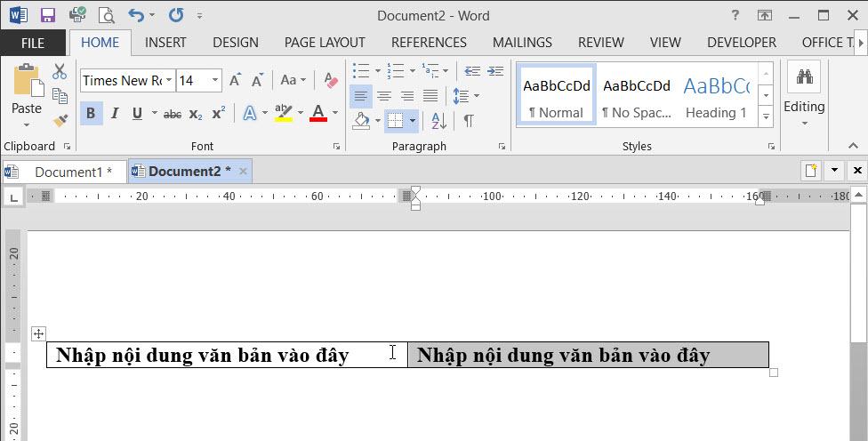Screen dimensions: 868x441
Task: Apply yellow text highlight color
Action: tap(284, 114)
